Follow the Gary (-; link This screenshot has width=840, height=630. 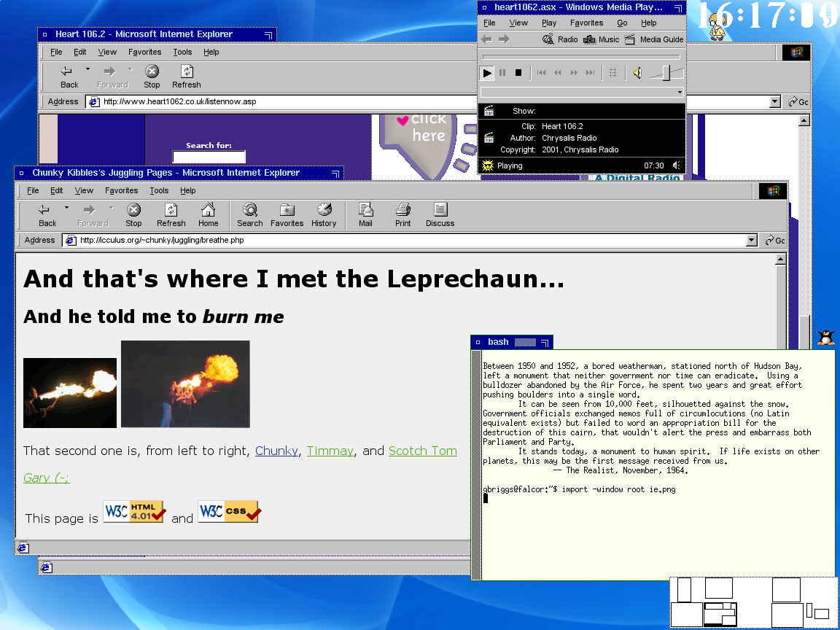pyautogui.click(x=47, y=478)
